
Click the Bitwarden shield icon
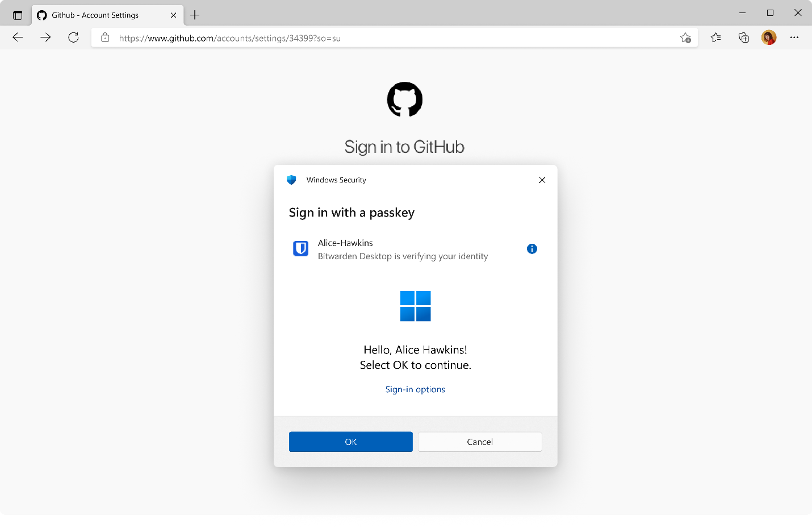tap(300, 249)
